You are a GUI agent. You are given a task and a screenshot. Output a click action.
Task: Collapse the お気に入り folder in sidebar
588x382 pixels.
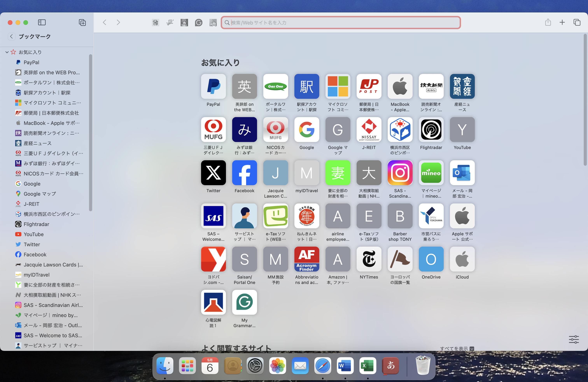point(7,52)
